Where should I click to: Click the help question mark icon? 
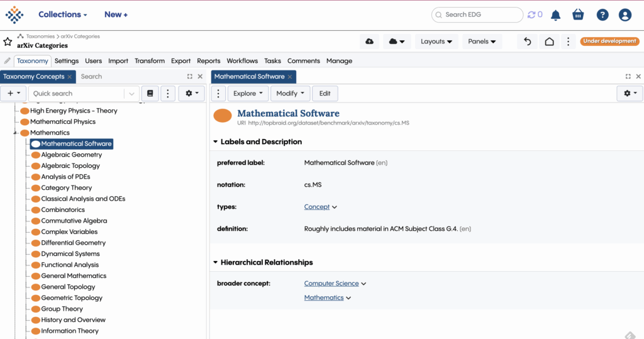[602, 15]
